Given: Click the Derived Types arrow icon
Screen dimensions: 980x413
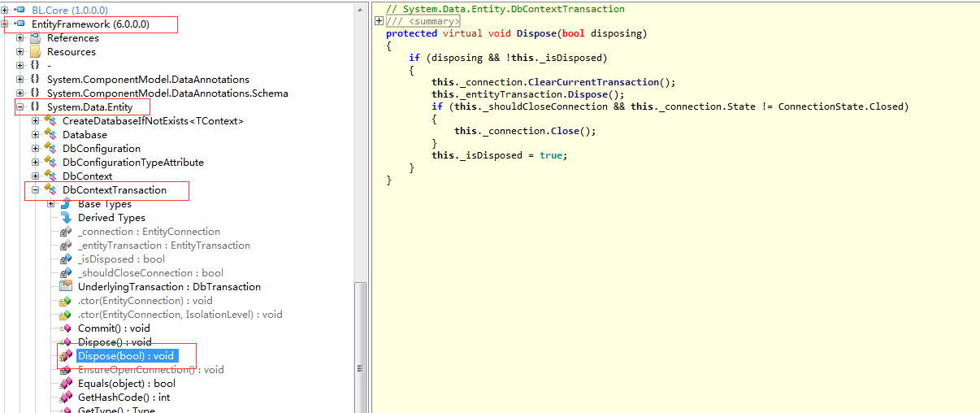Looking at the screenshot, I should (66, 218).
